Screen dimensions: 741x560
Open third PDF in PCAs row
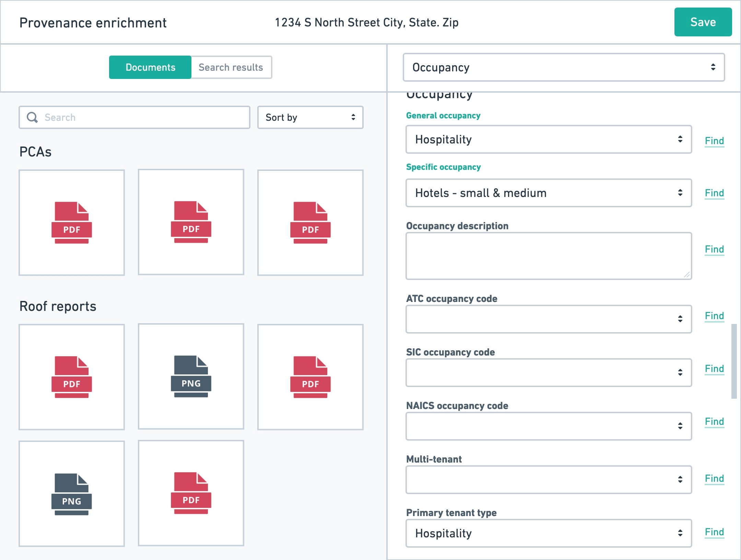click(x=310, y=222)
